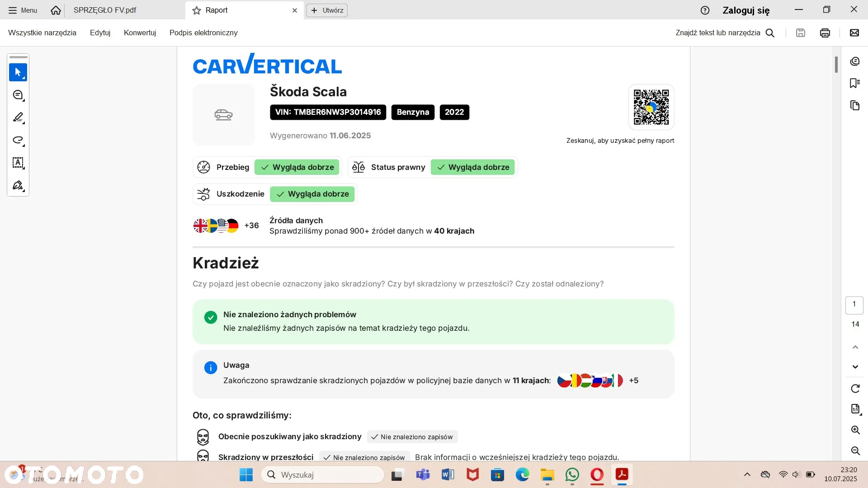Go to the previous page arrow
The height and width of the screenshot is (488, 868).
click(x=855, y=347)
